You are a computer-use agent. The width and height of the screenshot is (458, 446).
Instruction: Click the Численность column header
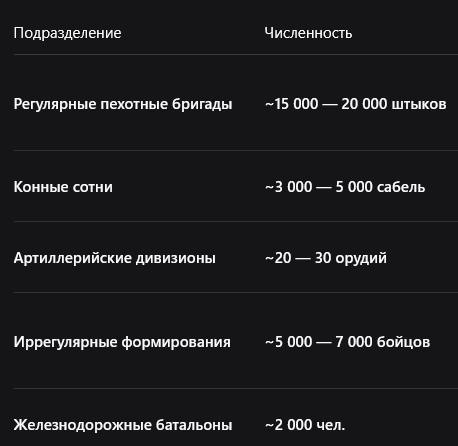pyautogui.click(x=308, y=33)
